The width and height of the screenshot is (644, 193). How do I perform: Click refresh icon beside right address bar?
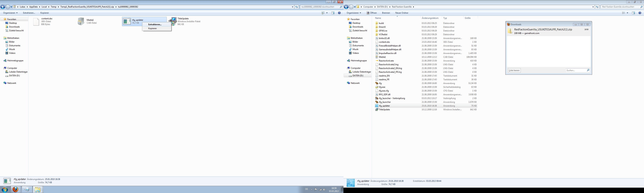click(597, 7)
